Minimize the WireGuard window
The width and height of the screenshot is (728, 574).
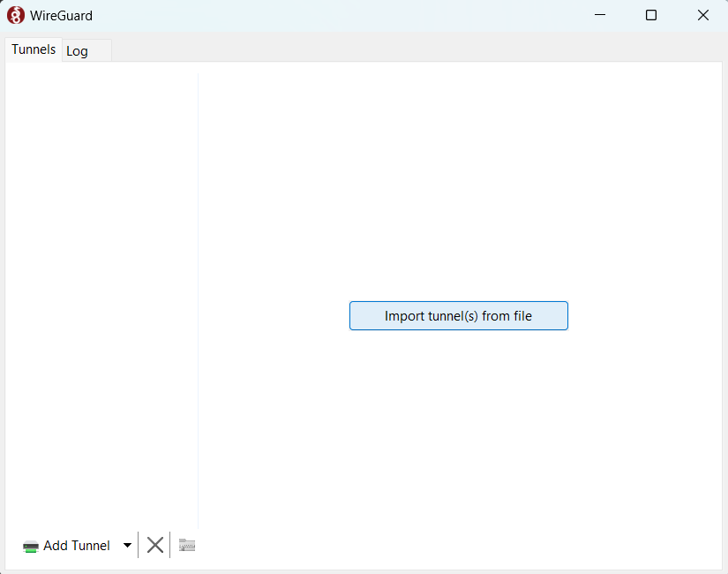click(x=600, y=15)
